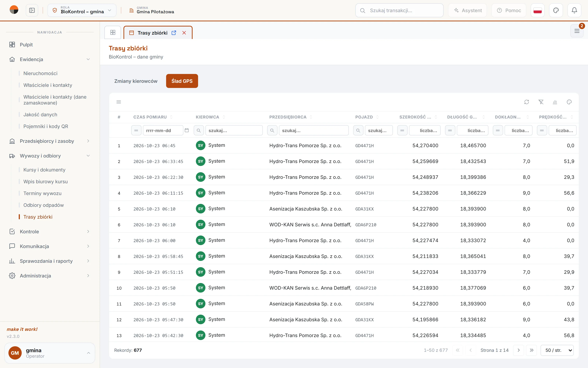Refresh the table data

tap(526, 102)
